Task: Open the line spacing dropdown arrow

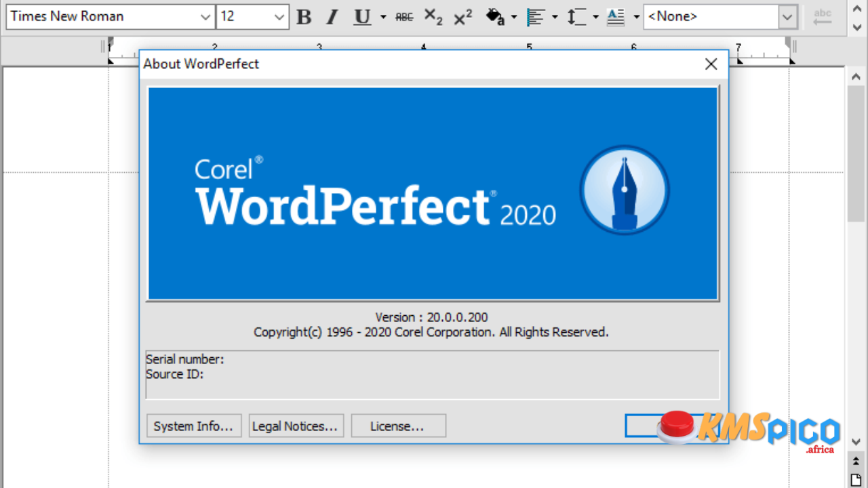Action: (x=595, y=17)
